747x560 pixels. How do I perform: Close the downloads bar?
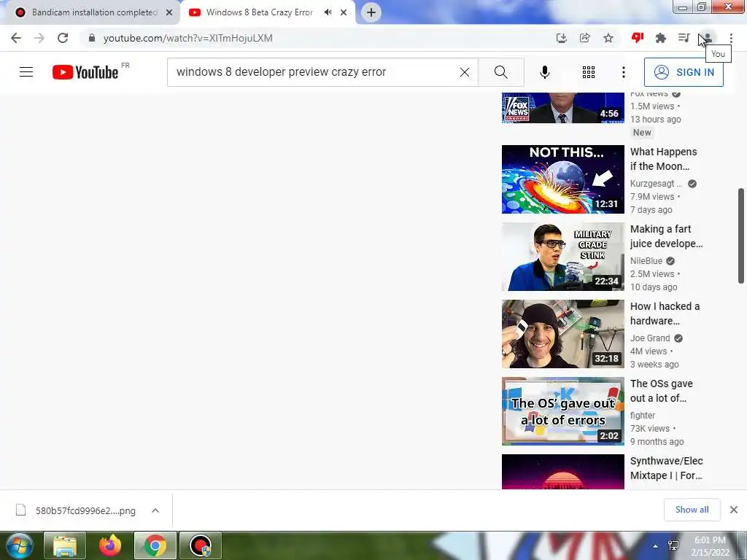point(734,510)
